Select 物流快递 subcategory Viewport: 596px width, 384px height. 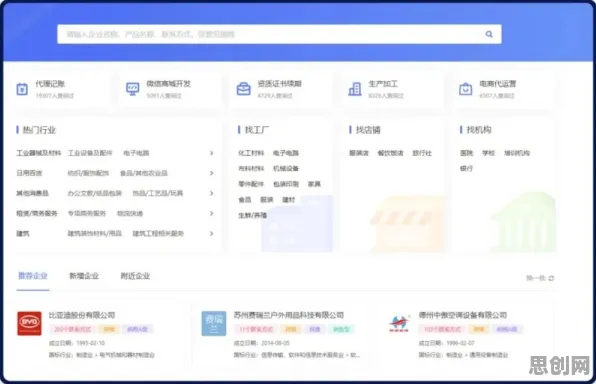130,213
